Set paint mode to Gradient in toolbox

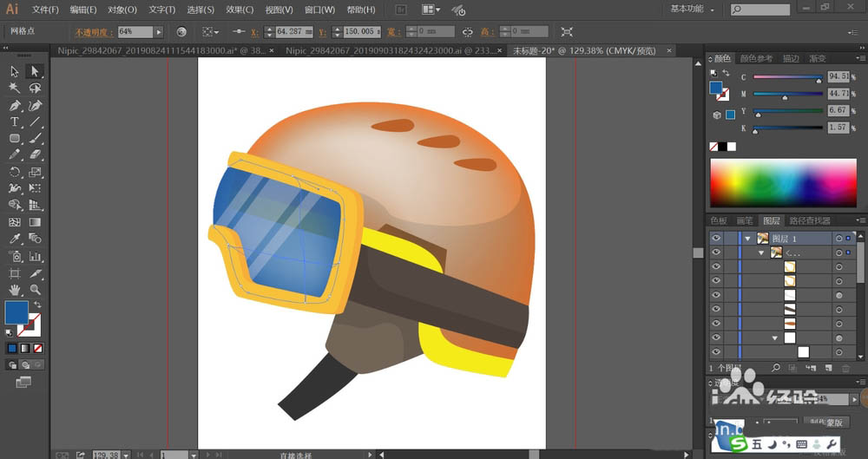click(25, 348)
